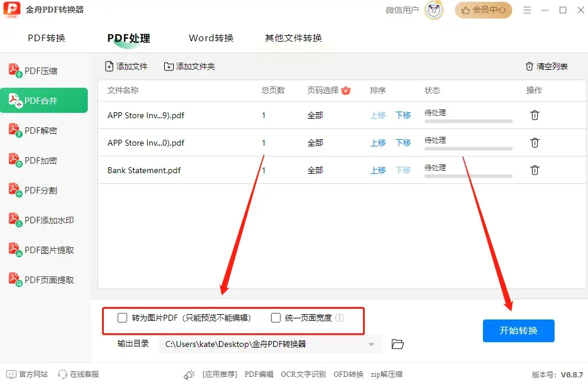Click the user avatar panda icon

coord(434,10)
